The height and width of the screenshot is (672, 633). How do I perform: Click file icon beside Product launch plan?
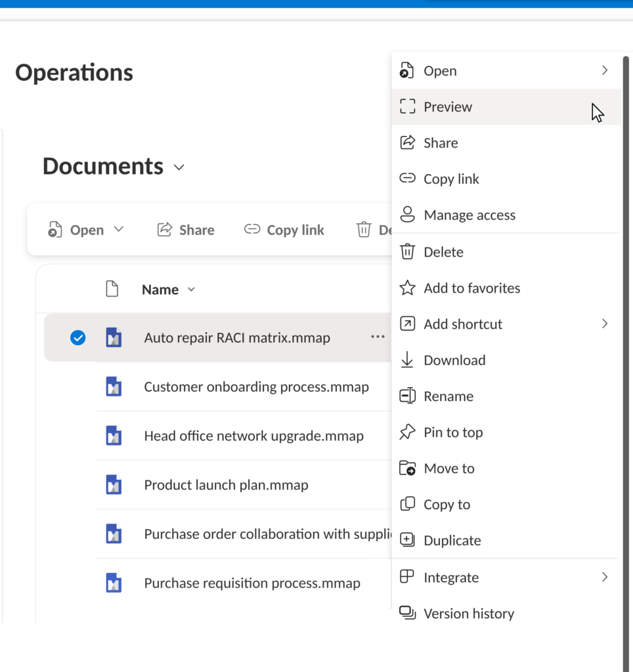[114, 485]
